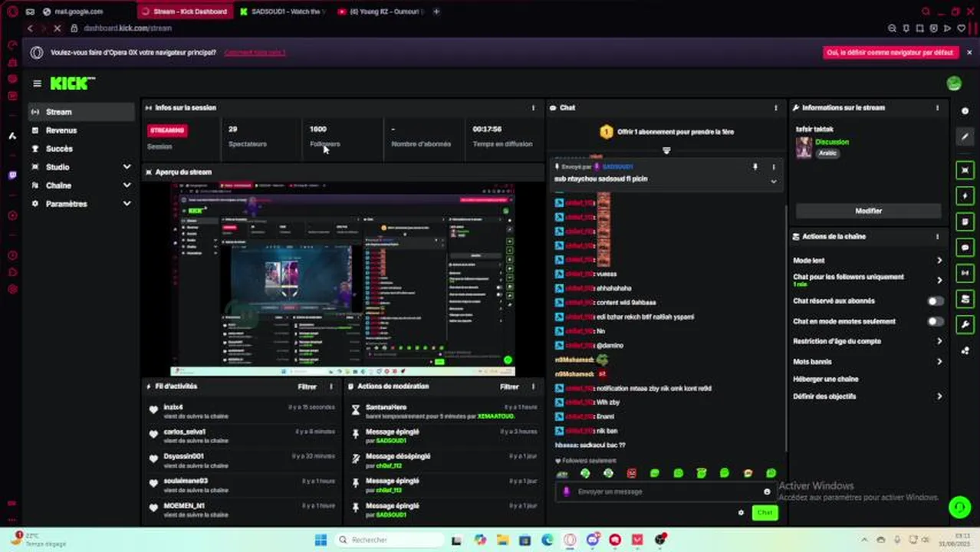
Task: Click the stream preview thumbnail
Action: point(343,279)
